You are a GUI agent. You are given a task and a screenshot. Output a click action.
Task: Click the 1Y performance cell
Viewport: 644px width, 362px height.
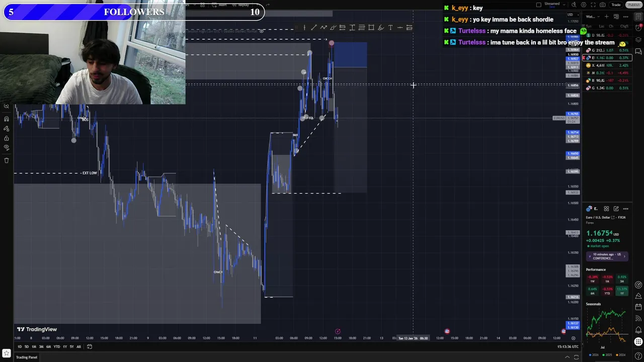pos(622,291)
